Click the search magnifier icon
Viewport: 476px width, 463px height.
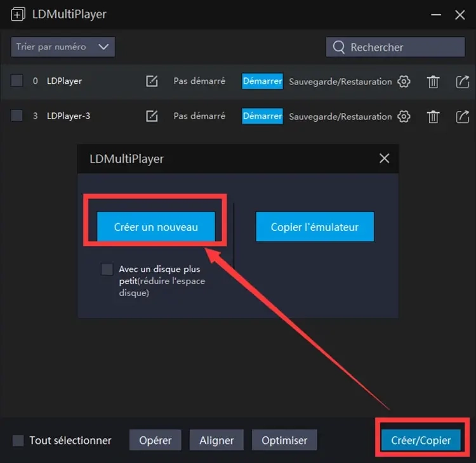(x=338, y=47)
